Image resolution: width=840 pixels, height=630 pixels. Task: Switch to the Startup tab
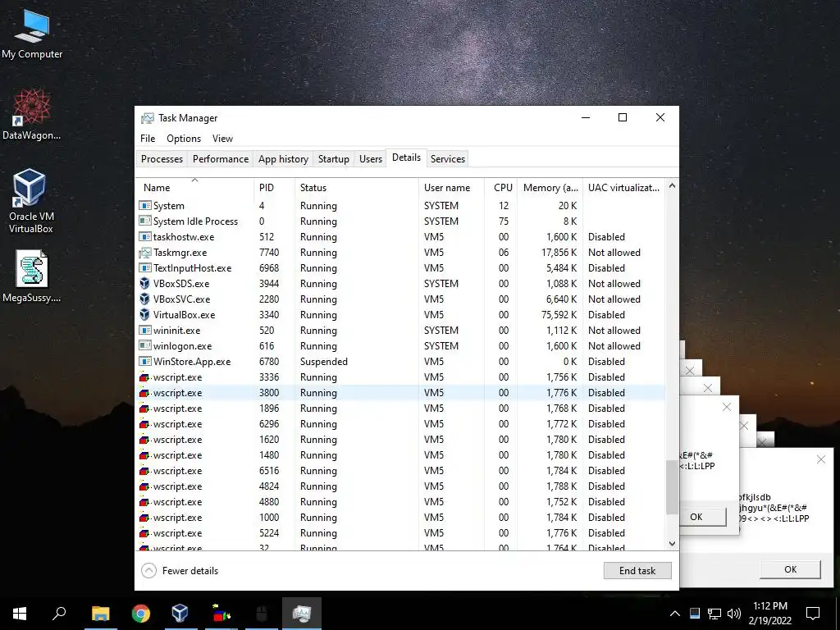click(333, 159)
